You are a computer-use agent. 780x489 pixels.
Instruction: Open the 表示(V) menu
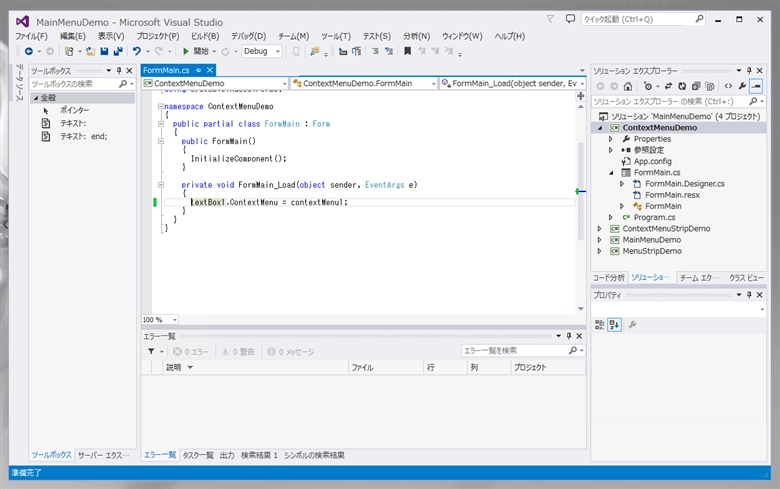click(x=111, y=36)
